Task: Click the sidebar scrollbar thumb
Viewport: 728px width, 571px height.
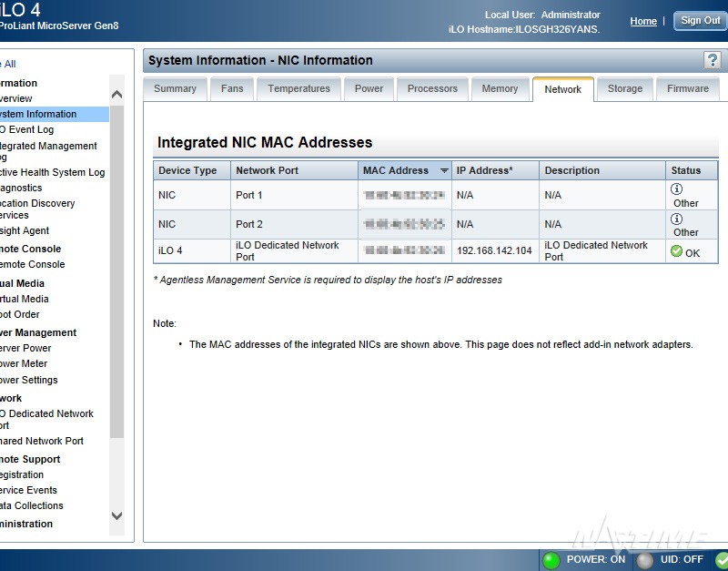Action: pyautogui.click(x=117, y=271)
